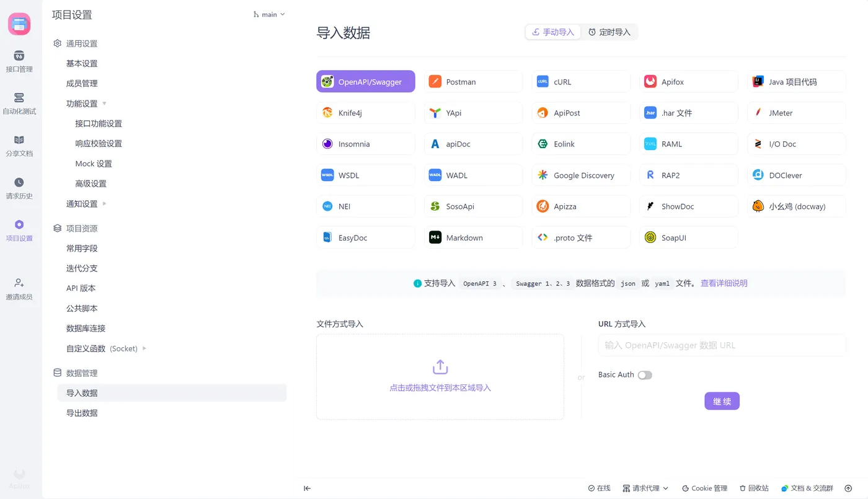Select the .proto 文件 import option

point(581,237)
